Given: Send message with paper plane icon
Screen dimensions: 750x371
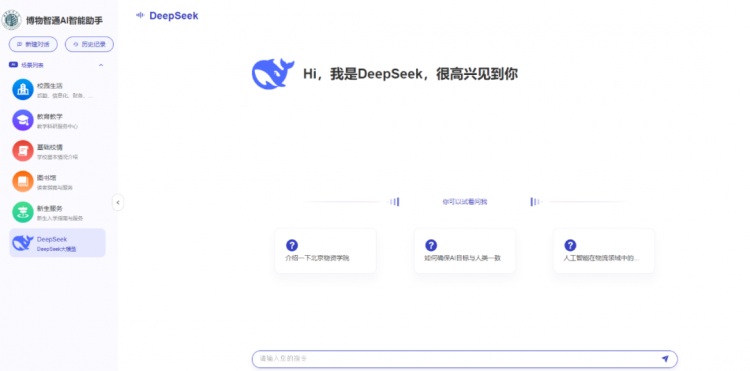Looking at the screenshot, I should (665, 359).
